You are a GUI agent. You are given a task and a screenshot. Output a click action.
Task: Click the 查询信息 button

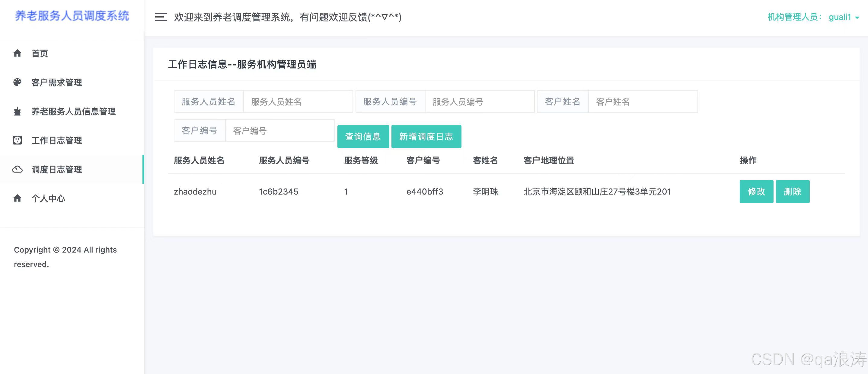tap(363, 137)
